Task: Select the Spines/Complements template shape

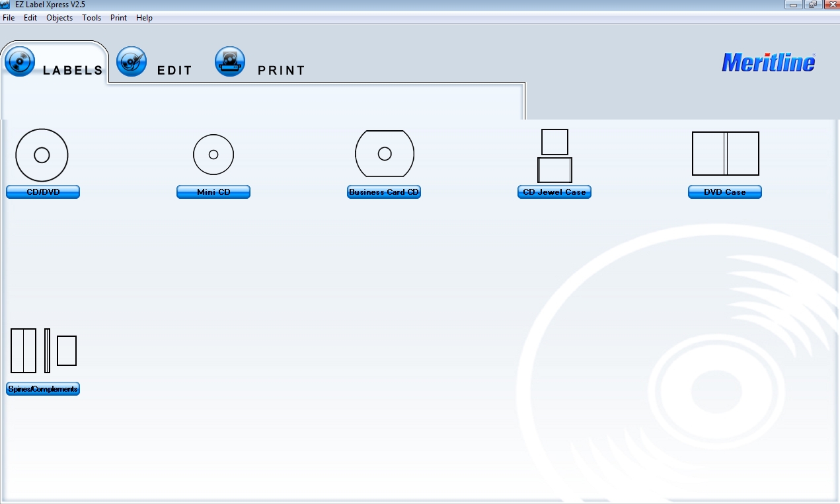Action: point(43,350)
